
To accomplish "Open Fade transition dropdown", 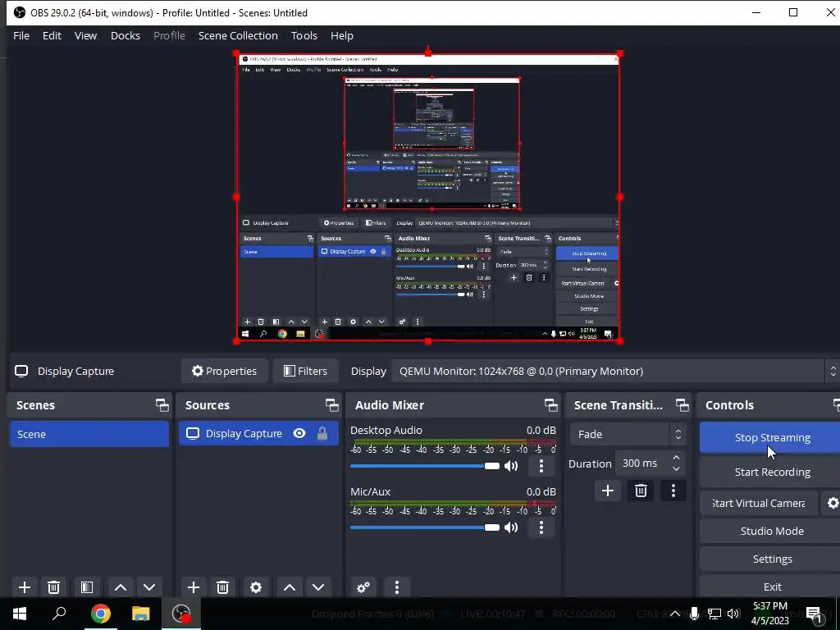I will 628,434.
